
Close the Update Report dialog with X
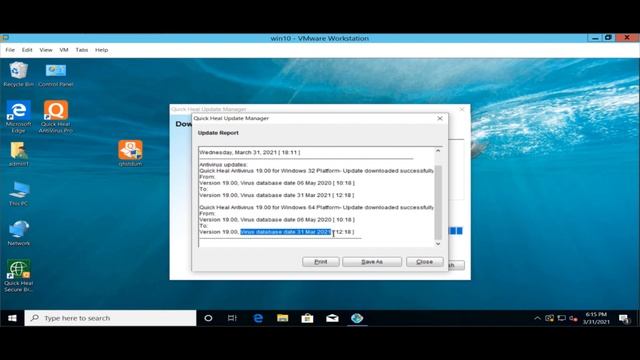click(x=440, y=118)
